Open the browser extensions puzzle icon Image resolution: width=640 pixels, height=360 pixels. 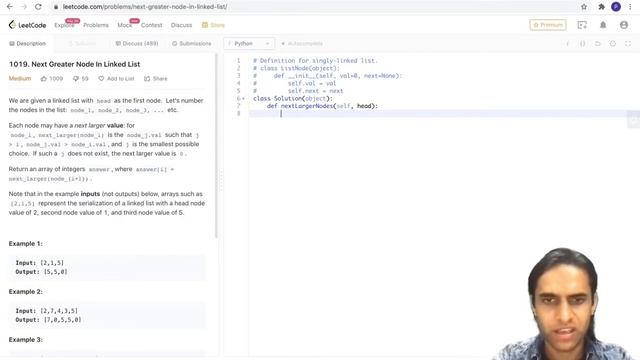601,7
